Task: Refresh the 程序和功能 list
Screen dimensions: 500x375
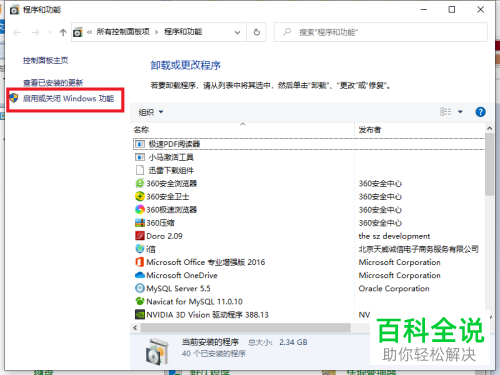Action: tap(257, 32)
